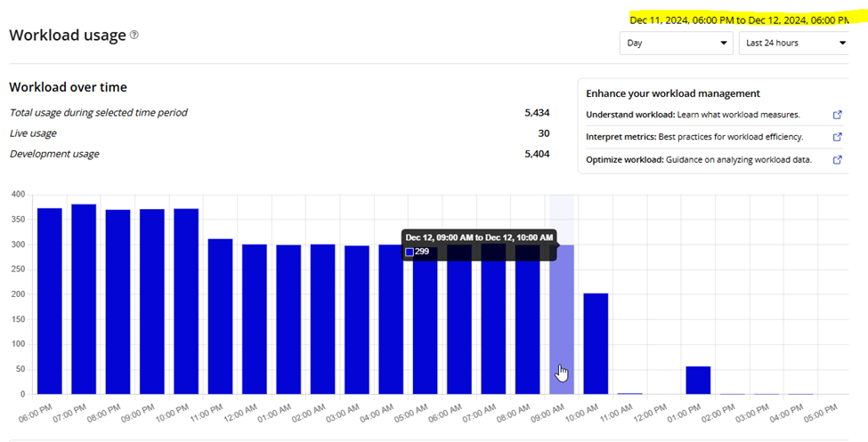Click the 06:00 AM x-axis label
The height and width of the screenshot is (442, 868).
pyautogui.click(x=446, y=414)
